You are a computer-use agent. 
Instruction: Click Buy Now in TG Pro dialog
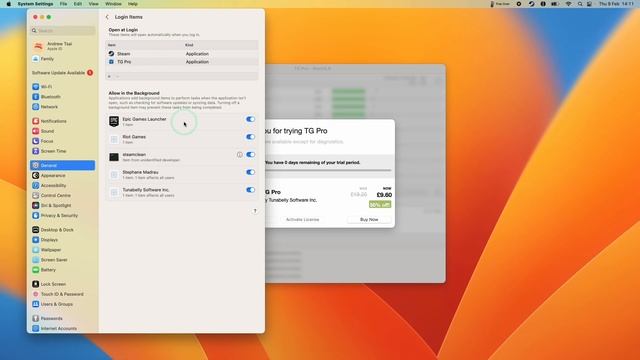pos(369,220)
